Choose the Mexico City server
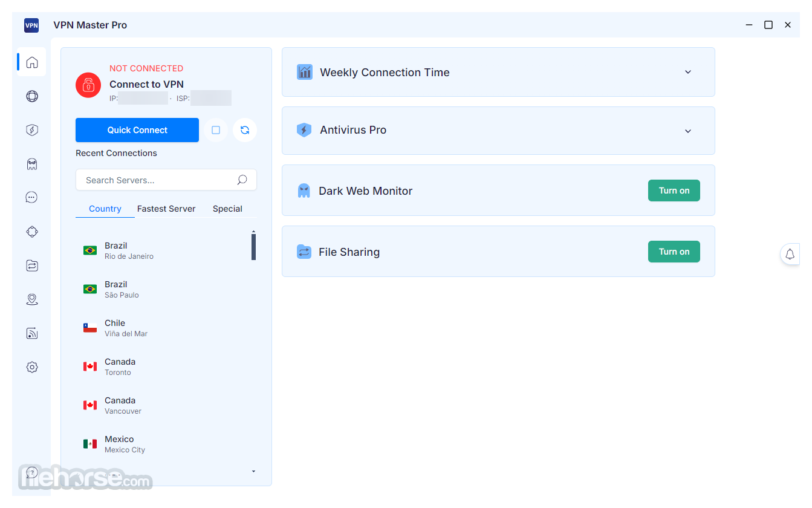812x508 pixels. 163,444
